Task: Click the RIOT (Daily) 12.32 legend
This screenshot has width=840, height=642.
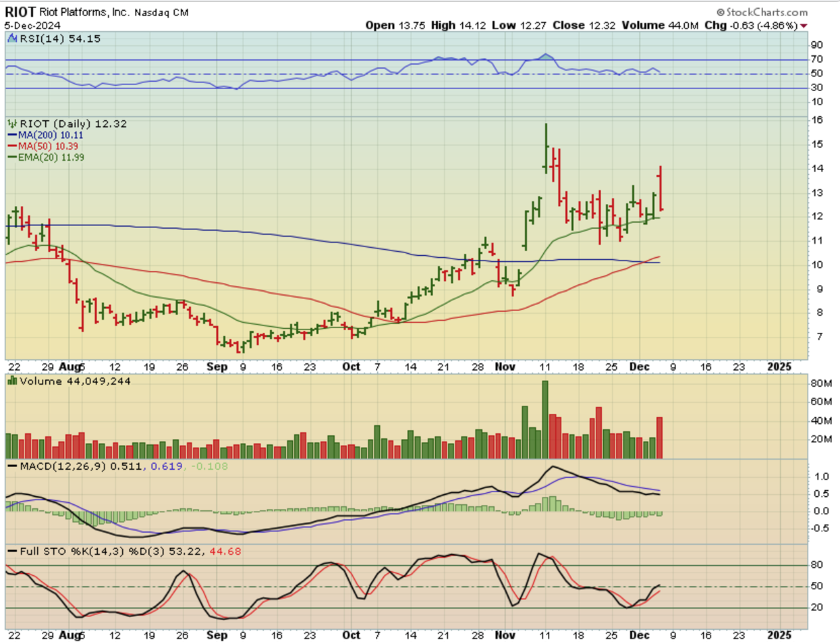Action: pos(73,124)
